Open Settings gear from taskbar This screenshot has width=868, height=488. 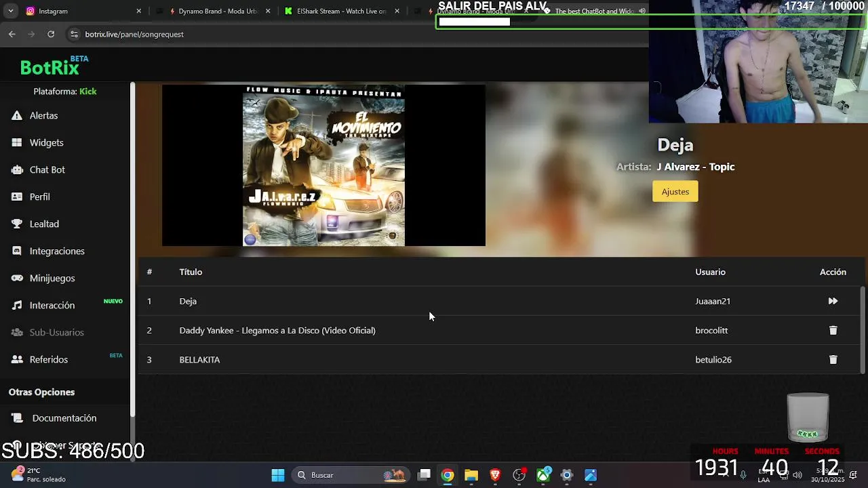pyautogui.click(x=567, y=475)
